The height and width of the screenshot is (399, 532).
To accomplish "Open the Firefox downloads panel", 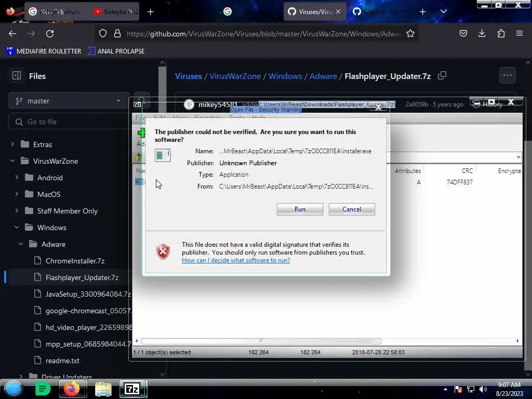I will click(482, 34).
